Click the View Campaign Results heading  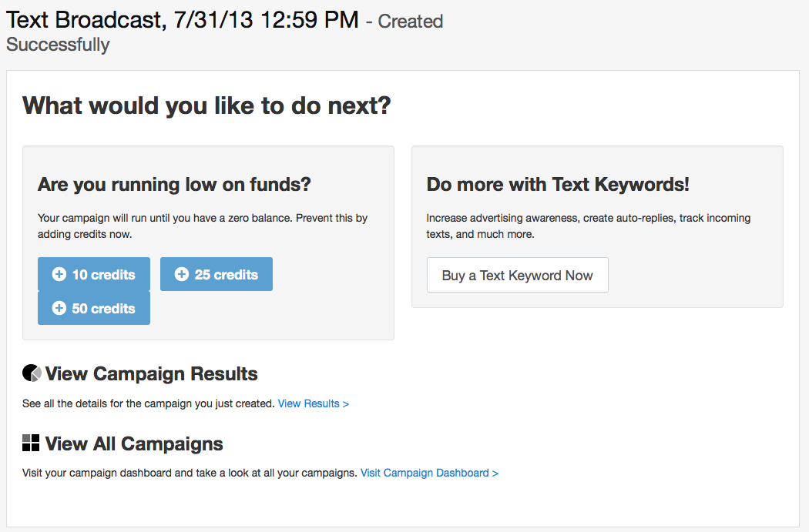tap(151, 374)
